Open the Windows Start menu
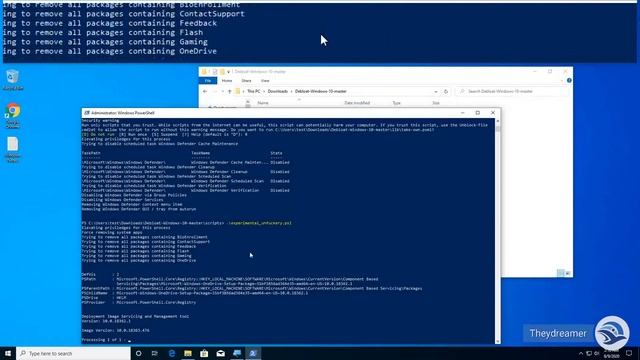Viewport: 640px width, 360px height. 8,353
